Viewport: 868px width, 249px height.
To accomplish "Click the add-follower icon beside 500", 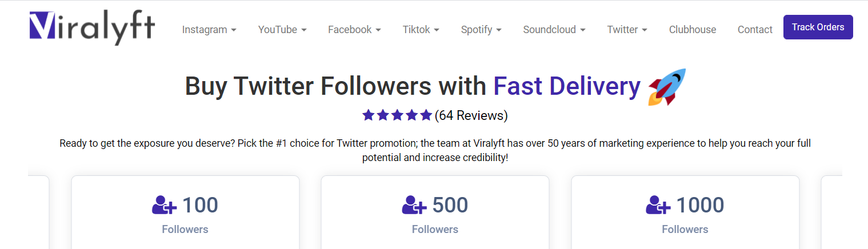I will 415,205.
